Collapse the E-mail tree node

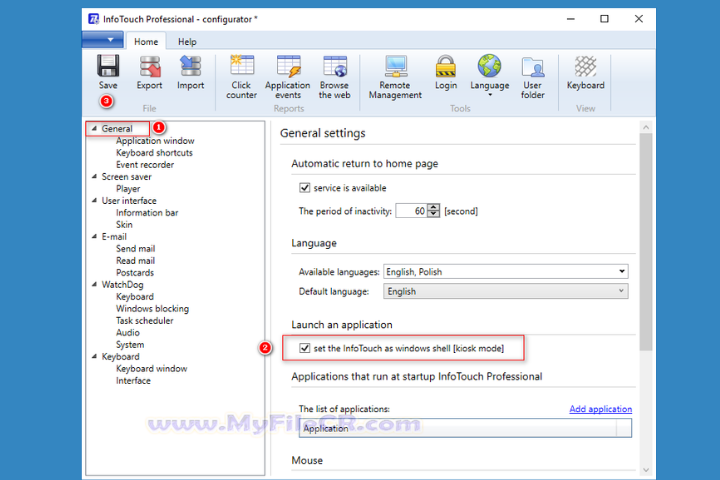point(94,237)
